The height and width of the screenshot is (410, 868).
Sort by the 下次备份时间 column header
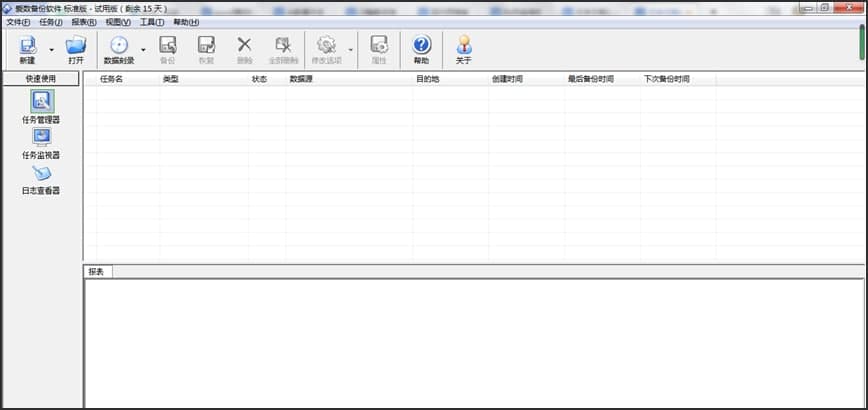pyautogui.click(x=678, y=79)
